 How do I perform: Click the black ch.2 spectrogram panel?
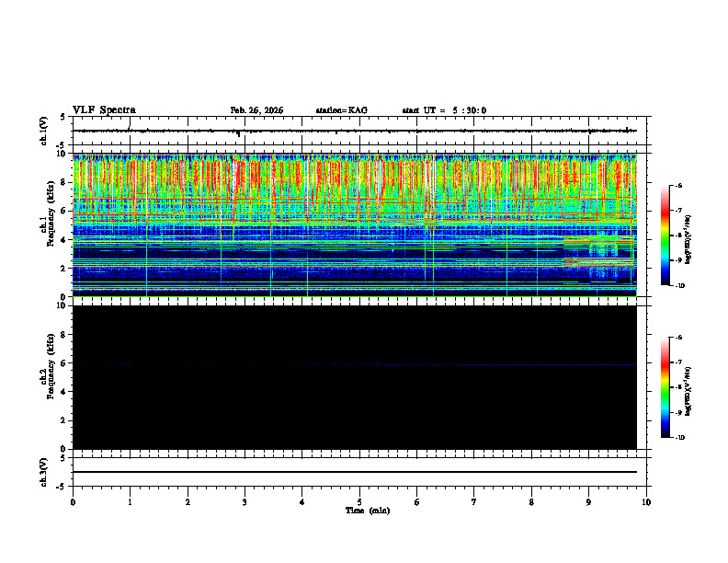tap(355, 377)
